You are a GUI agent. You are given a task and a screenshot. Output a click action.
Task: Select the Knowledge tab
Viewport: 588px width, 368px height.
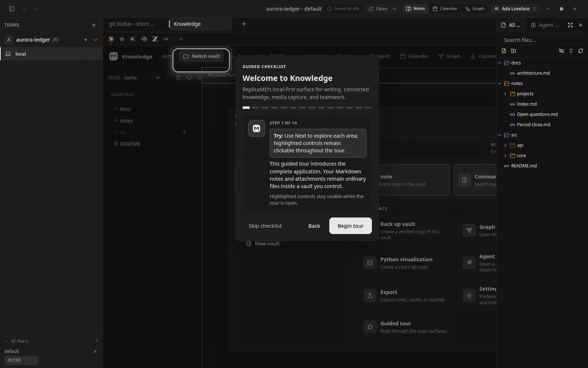coord(201,24)
